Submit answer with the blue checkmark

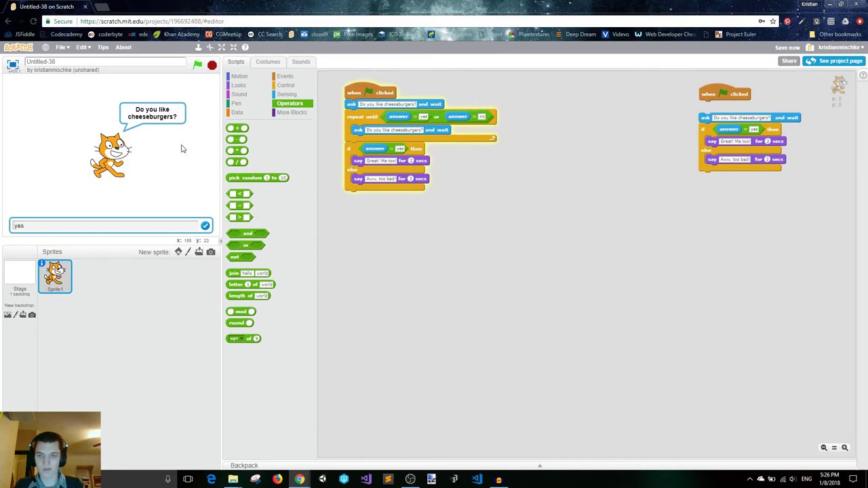(x=205, y=226)
